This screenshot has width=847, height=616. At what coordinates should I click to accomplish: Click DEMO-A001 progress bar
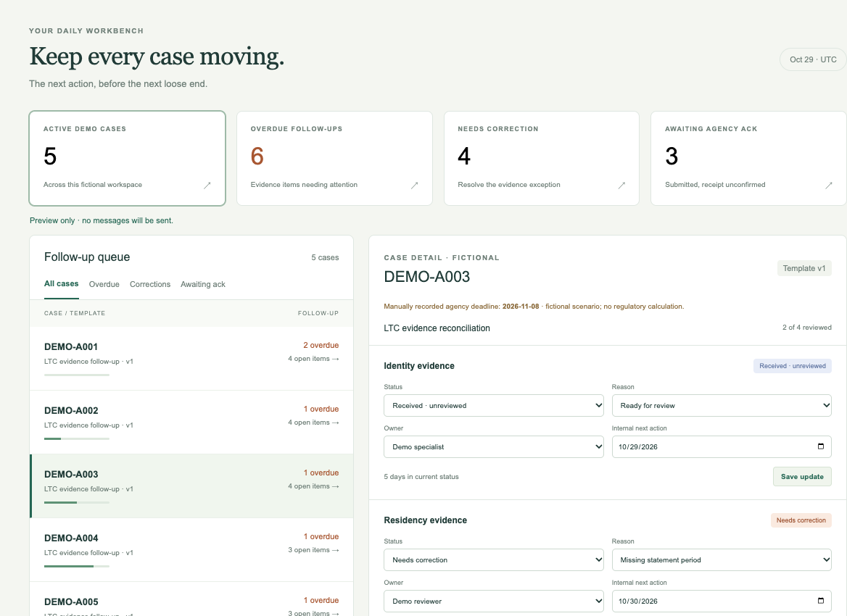pyautogui.click(x=77, y=375)
